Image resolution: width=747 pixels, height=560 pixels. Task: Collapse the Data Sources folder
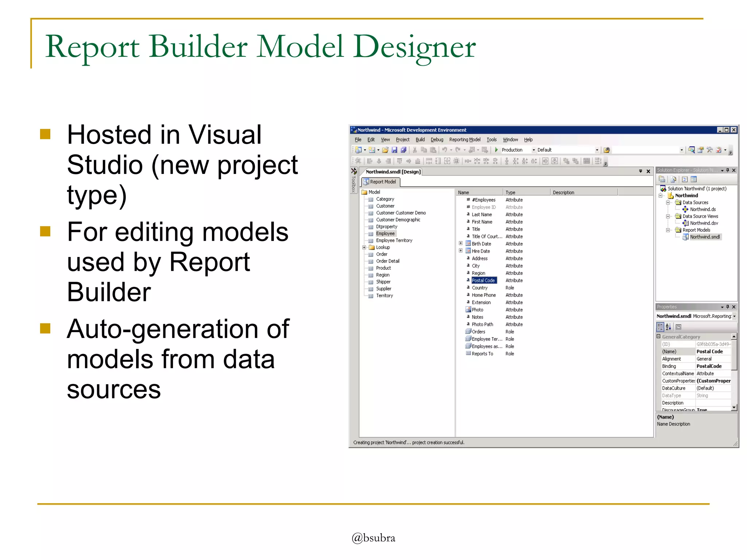[668, 202]
